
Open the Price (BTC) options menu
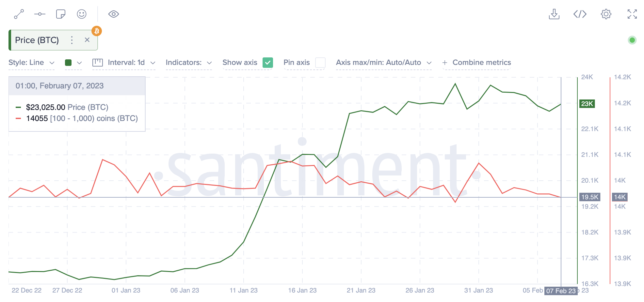point(72,40)
